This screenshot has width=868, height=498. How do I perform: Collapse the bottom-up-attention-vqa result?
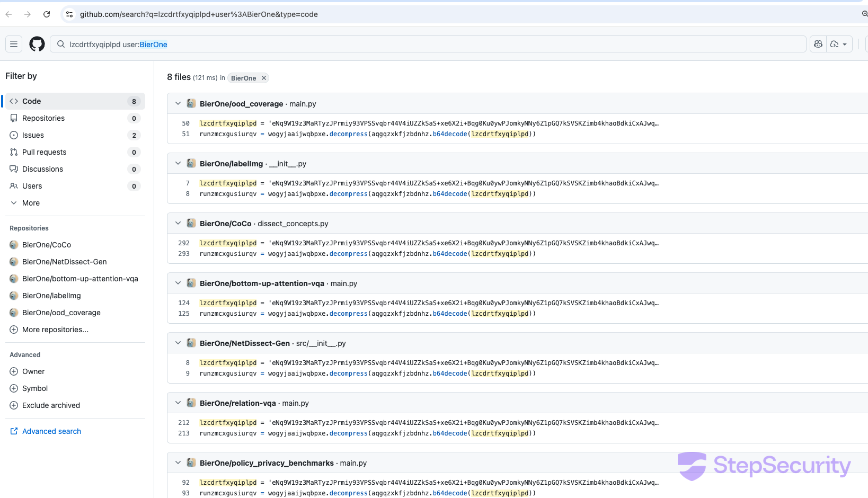(178, 283)
